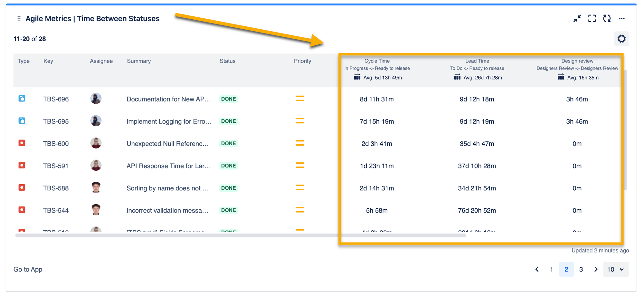Click the horizontal scrollbar under the table
This screenshot has height=296, width=644.
[241, 235]
